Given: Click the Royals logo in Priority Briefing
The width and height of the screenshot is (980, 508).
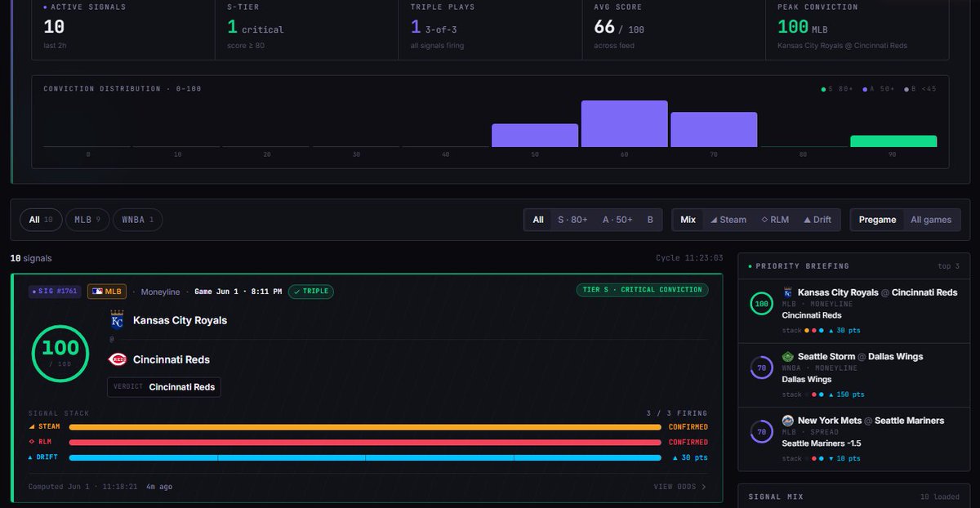Looking at the screenshot, I should 788,292.
